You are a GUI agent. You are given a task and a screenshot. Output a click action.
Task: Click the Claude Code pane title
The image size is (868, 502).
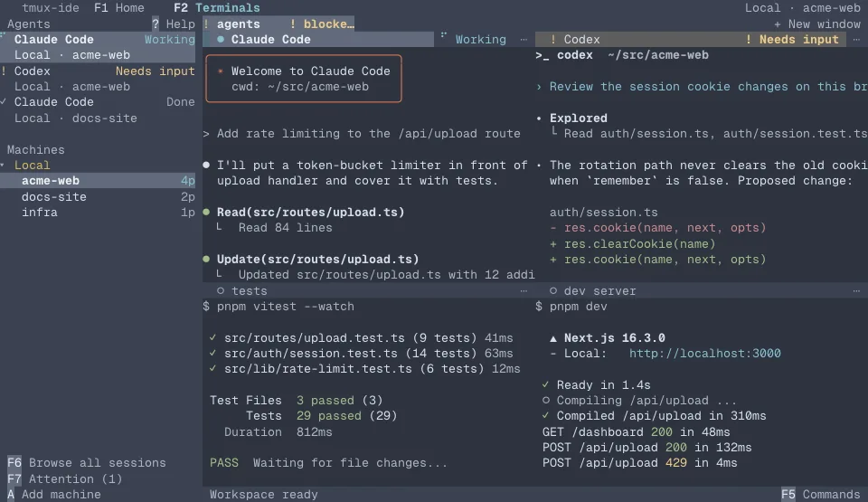270,39
